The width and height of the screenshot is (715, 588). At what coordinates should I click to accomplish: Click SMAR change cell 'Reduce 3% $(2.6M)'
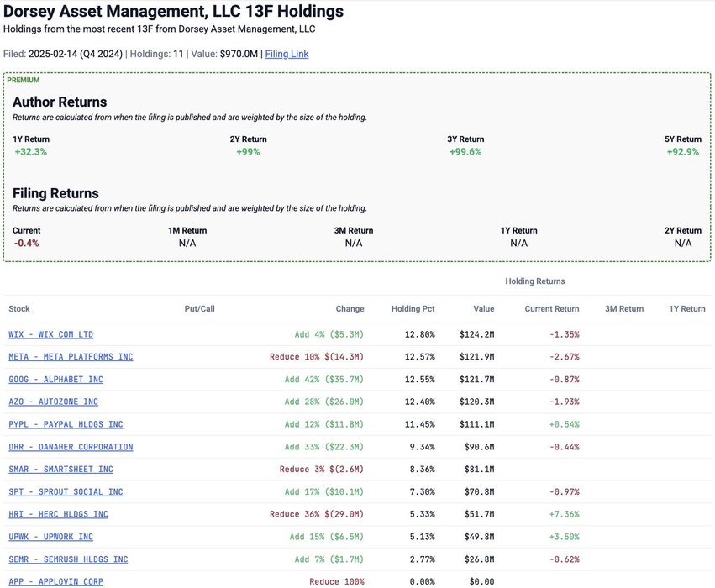coord(322,469)
